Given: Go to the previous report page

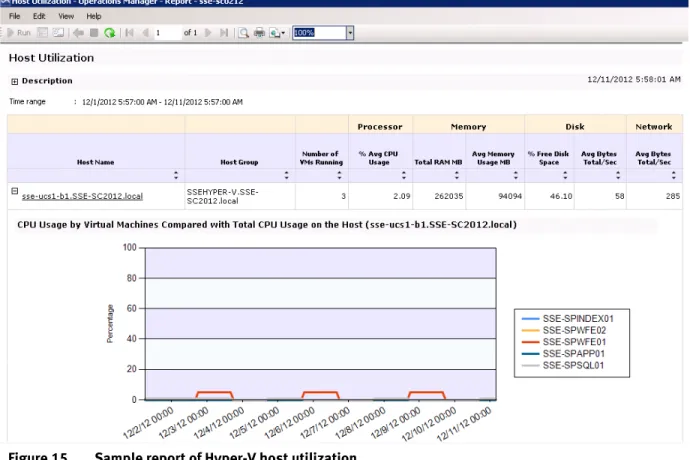Looking at the screenshot, I should pyautogui.click(x=145, y=33).
